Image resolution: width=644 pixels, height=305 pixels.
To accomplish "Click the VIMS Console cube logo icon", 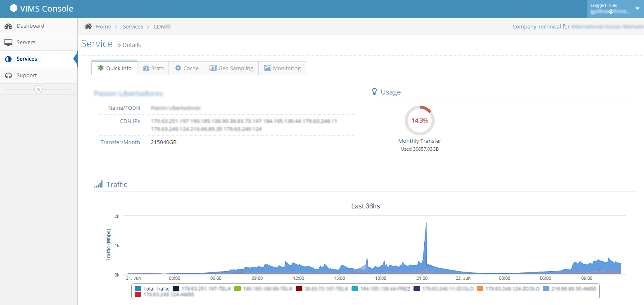I will [x=14, y=8].
